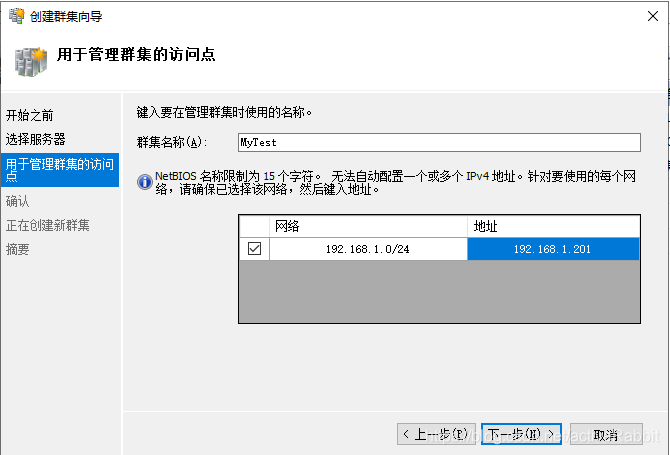Go to the 开始之前 step
Image resolution: width=670 pixels, height=455 pixels.
[29, 115]
